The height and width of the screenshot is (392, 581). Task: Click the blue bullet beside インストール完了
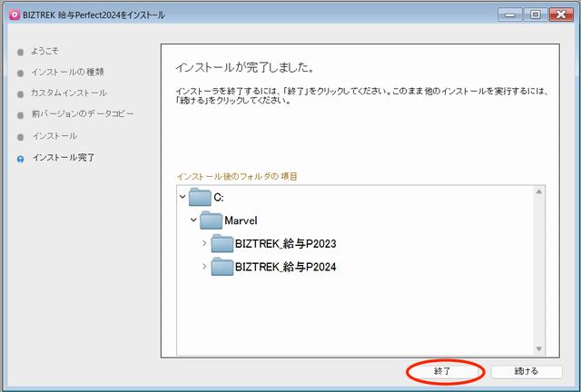pyautogui.click(x=20, y=159)
